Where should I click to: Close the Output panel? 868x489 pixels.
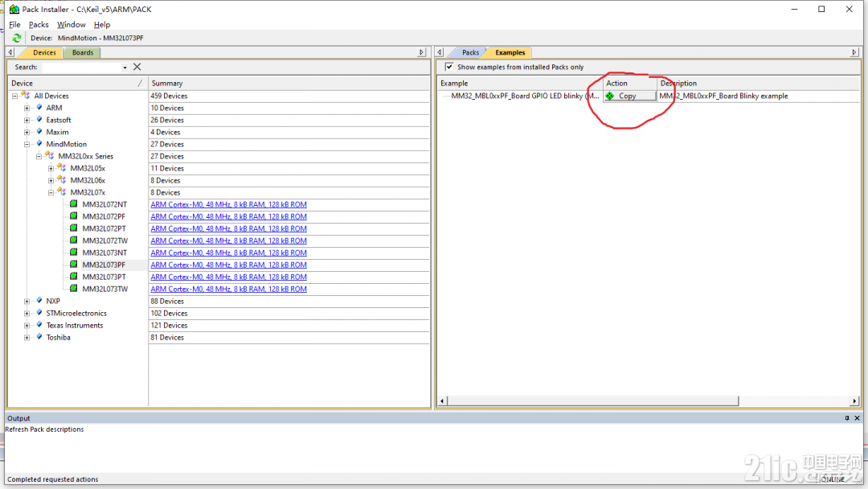tap(857, 418)
